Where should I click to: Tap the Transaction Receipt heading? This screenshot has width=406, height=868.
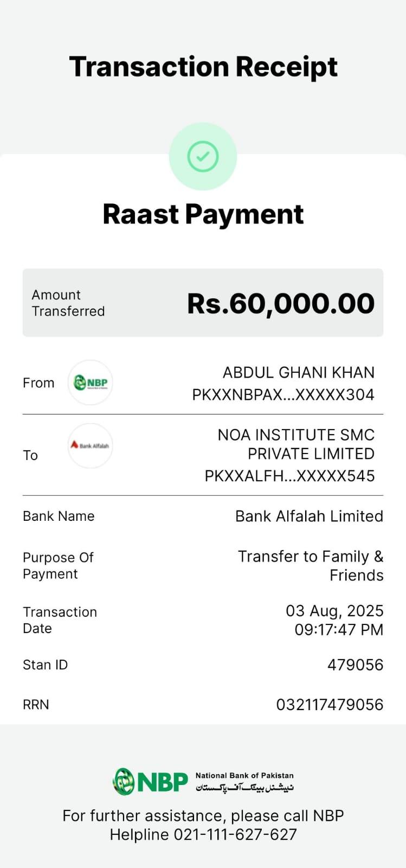pos(203,67)
